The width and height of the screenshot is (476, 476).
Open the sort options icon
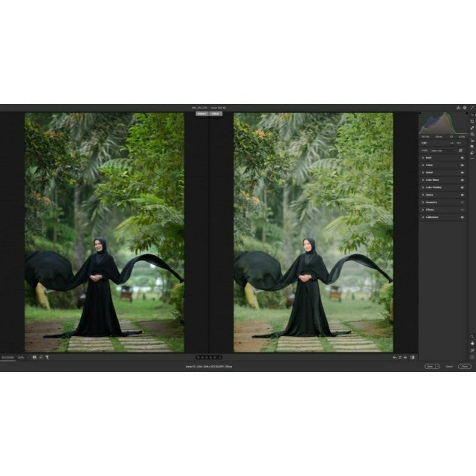coord(41,358)
